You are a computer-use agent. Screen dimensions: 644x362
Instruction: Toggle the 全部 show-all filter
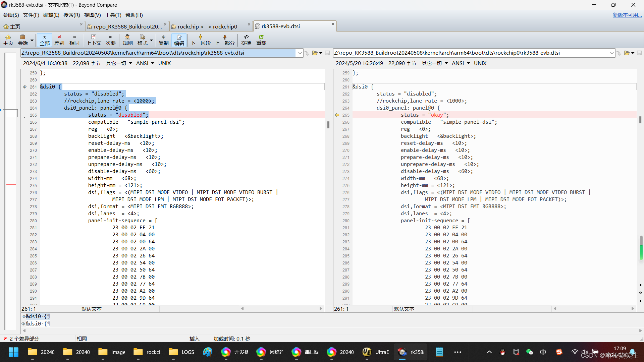tap(44, 40)
